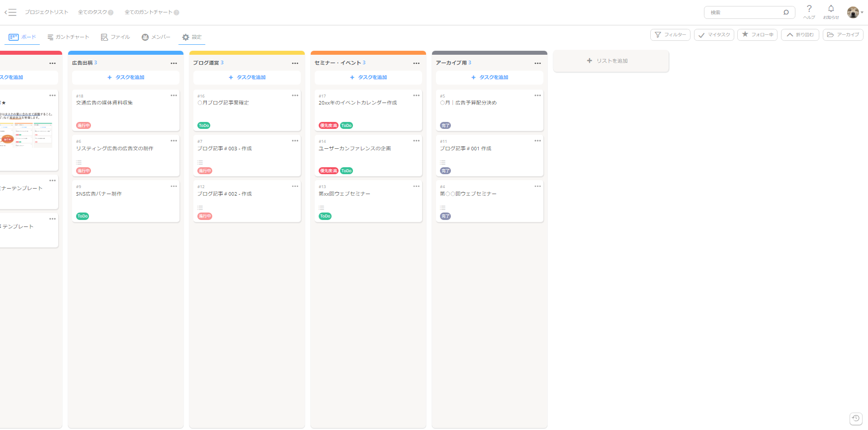This screenshot has height=430, width=868.
Task: Click description icon on ブログ記事＃001 card
Action: pos(442,162)
